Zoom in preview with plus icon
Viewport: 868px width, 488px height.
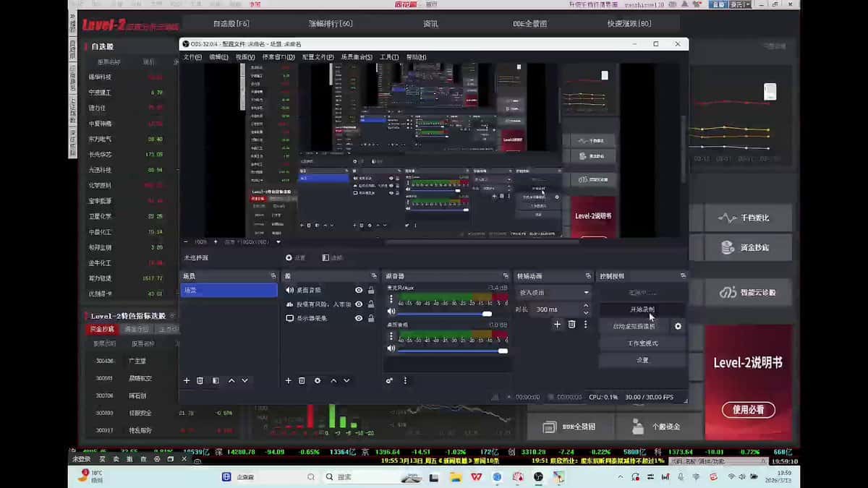click(x=215, y=241)
